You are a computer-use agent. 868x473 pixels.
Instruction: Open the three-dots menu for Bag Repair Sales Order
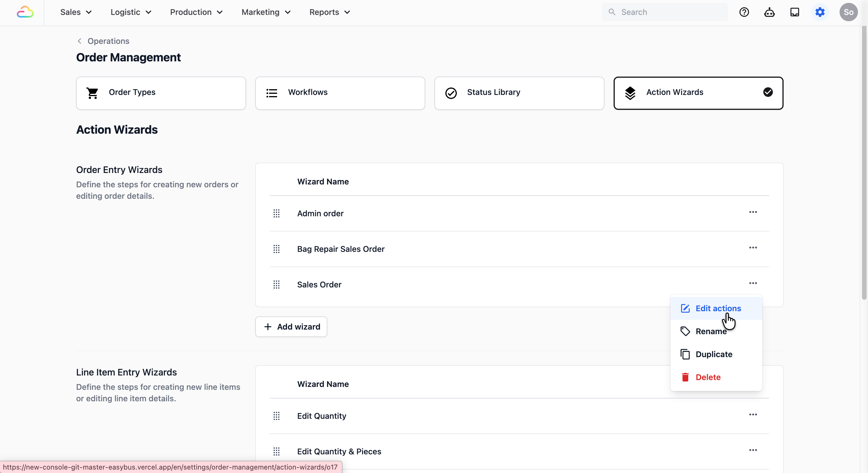(753, 248)
